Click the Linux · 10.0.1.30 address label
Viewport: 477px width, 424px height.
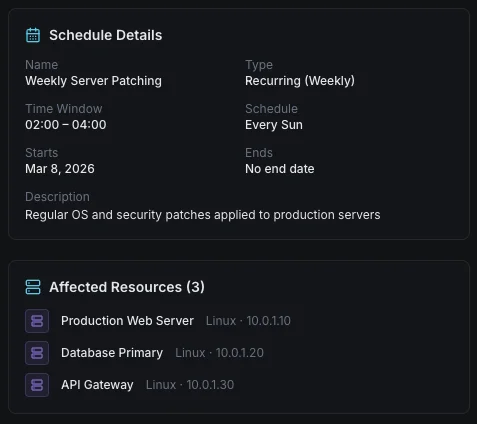(190, 385)
